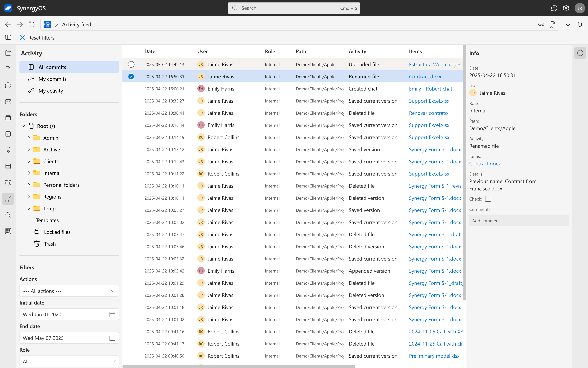The image size is (588, 368).
Task: Toggle the Info panel icon
Action: click(x=580, y=53)
